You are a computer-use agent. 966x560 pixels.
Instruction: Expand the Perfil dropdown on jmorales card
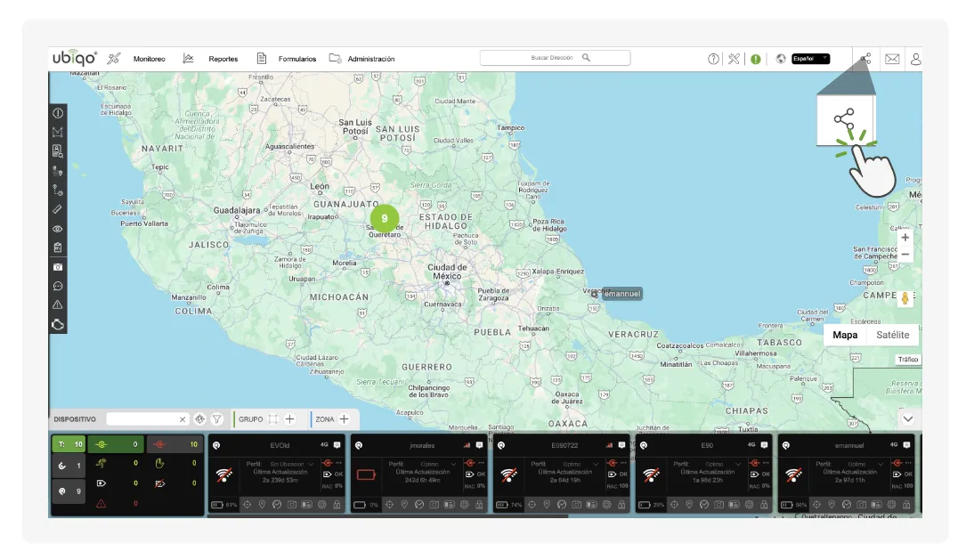point(453,464)
